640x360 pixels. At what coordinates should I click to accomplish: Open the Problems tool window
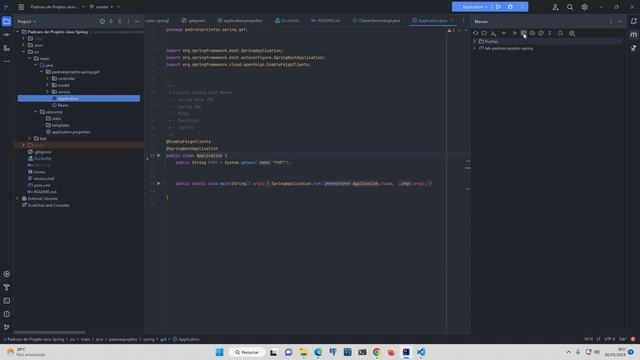click(7, 314)
